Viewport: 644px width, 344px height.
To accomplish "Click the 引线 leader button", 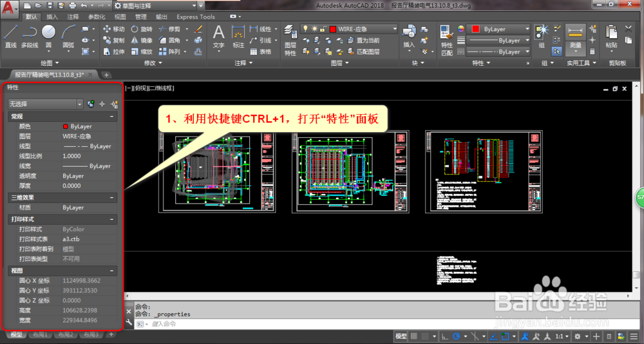I will [x=261, y=41].
